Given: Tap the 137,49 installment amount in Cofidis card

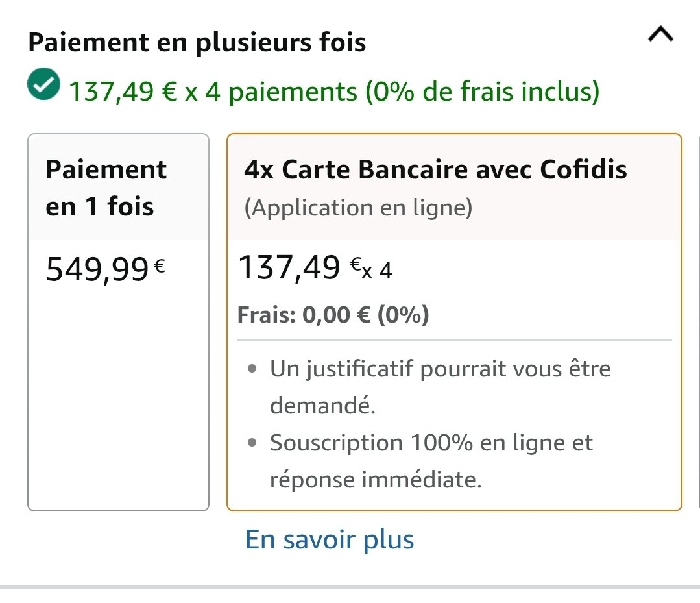Looking at the screenshot, I should (289, 267).
